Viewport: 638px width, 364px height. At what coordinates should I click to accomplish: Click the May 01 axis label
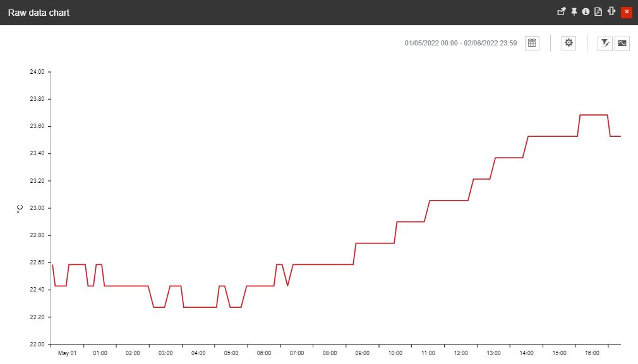pos(67,353)
